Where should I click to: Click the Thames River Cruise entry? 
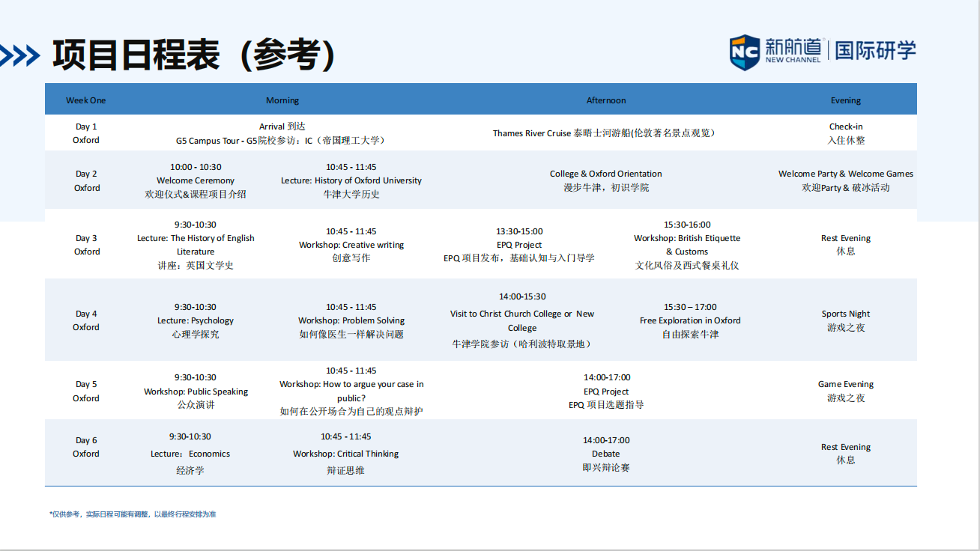(x=605, y=133)
